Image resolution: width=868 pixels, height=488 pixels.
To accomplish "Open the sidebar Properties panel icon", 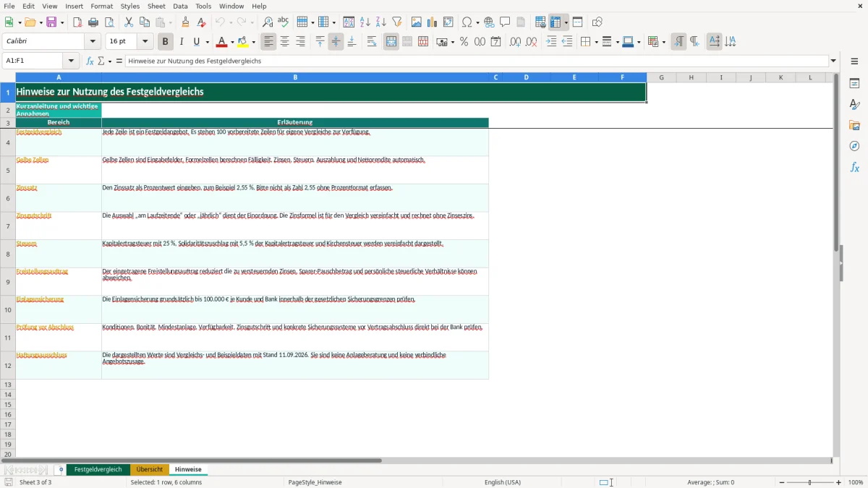I will click(854, 83).
